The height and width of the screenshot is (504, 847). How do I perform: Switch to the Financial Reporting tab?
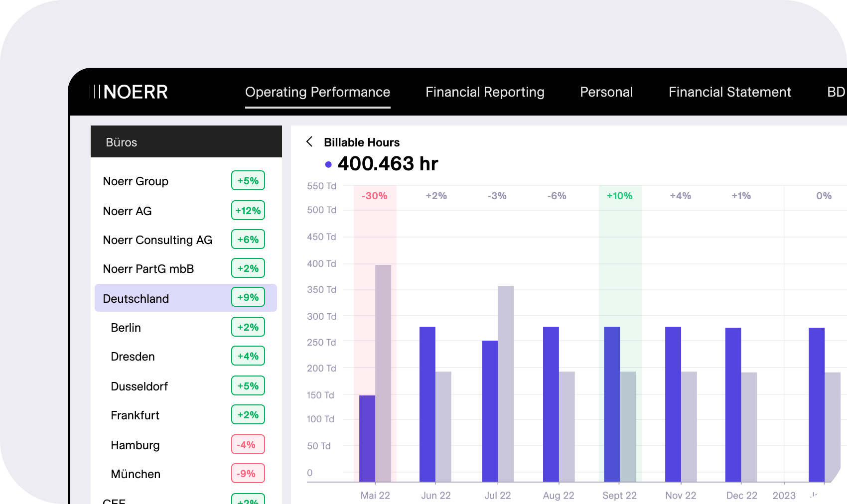tap(484, 92)
